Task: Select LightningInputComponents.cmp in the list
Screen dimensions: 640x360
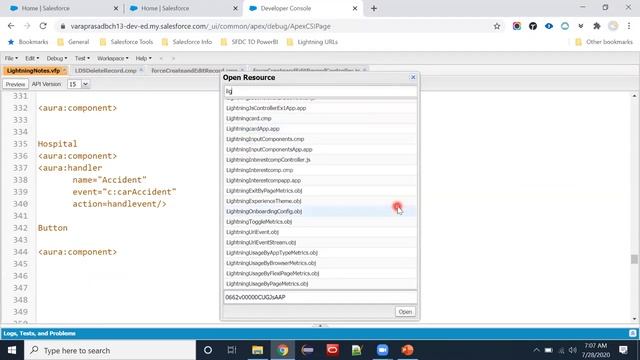Action: click(320, 139)
